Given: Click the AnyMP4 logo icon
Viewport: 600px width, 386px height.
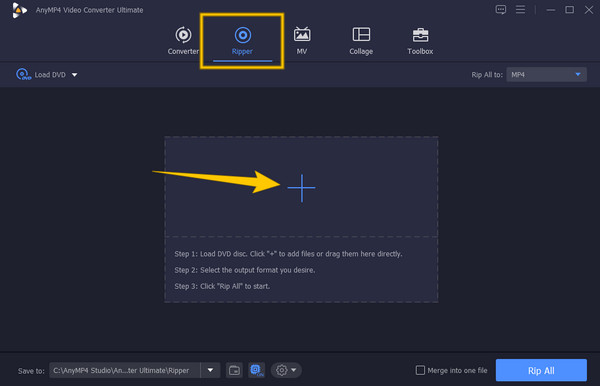Looking at the screenshot, I should point(19,10).
